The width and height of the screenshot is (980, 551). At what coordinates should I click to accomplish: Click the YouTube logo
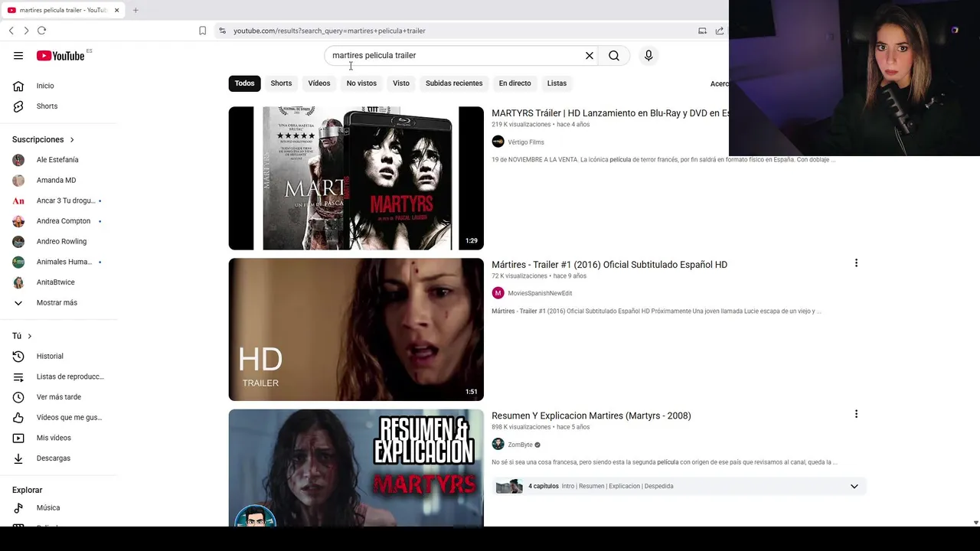click(x=60, y=56)
